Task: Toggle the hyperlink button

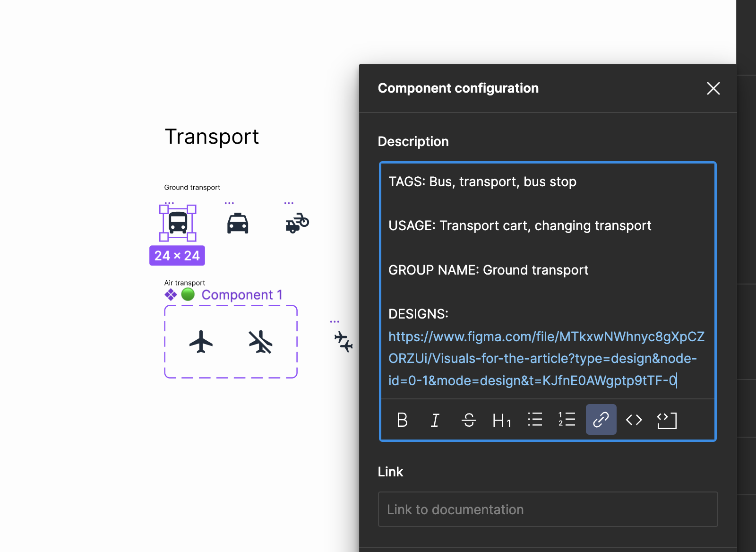Action: click(x=601, y=420)
